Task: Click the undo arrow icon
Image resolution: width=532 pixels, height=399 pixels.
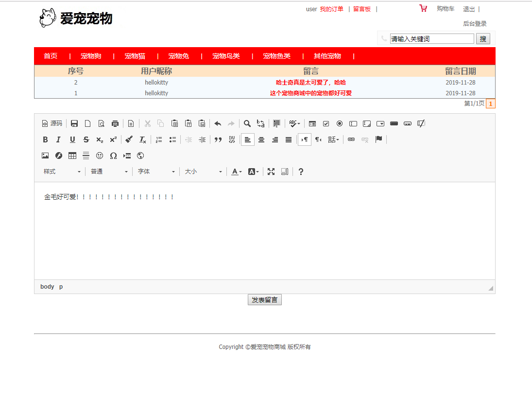Action: click(x=218, y=123)
